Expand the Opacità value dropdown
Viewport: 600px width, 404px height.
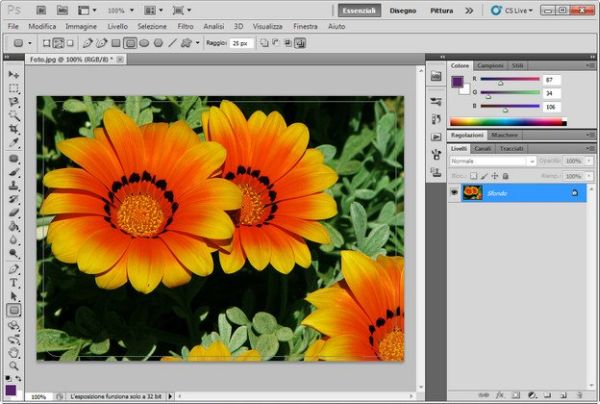point(587,160)
